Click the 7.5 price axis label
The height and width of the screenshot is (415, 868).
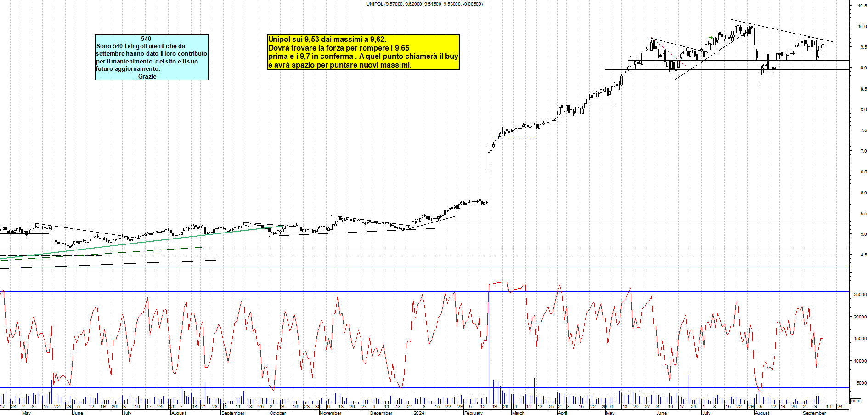pos(863,130)
